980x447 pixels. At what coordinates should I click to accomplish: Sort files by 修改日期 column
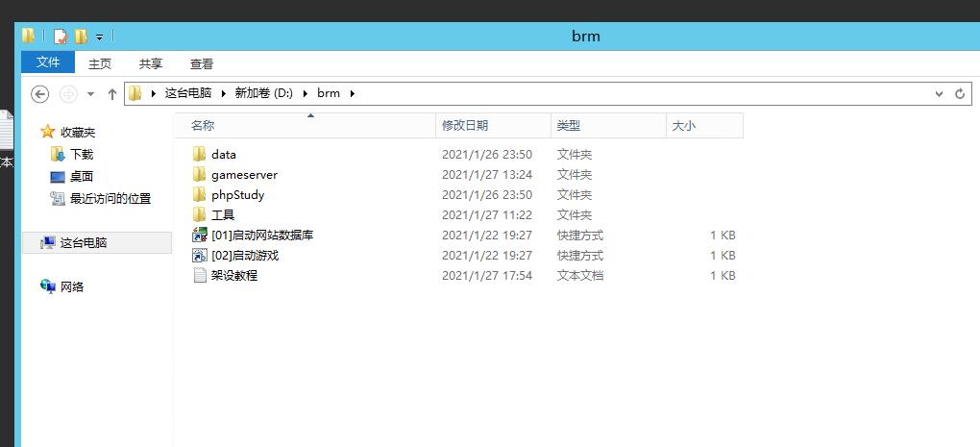pyautogui.click(x=465, y=125)
